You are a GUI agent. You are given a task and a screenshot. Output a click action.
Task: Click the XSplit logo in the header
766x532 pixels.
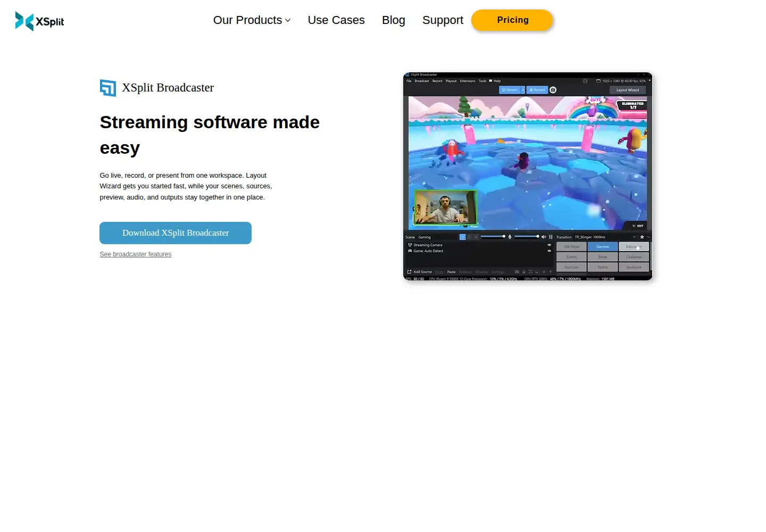39,21
